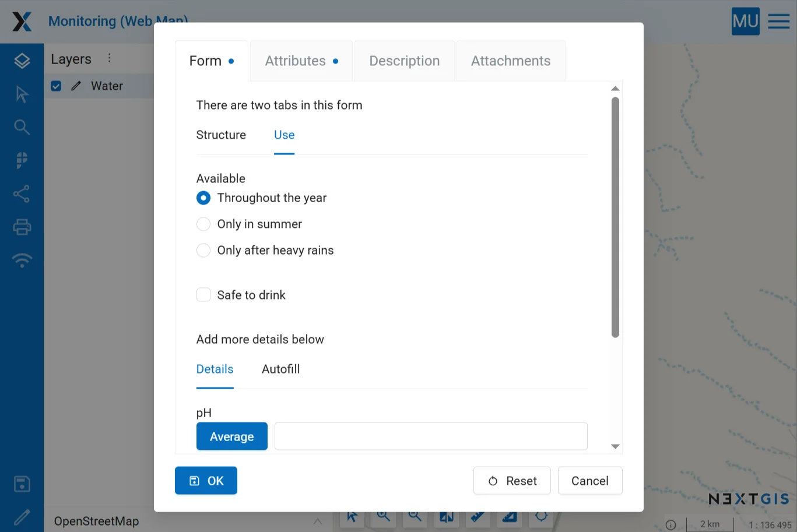Open the hamburger main menu
Screen dimensions: 797x532
coord(779,22)
